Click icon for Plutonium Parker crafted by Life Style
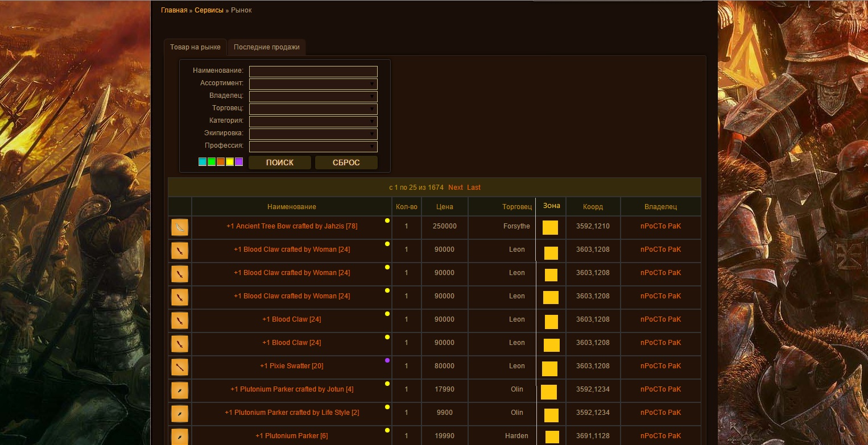 point(180,414)
